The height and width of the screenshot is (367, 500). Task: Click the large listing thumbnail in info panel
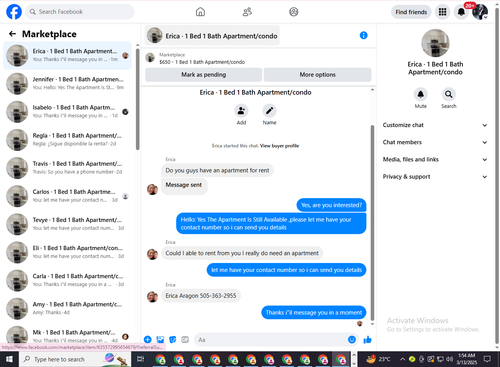pyautogui.click(x=435, y=43)
